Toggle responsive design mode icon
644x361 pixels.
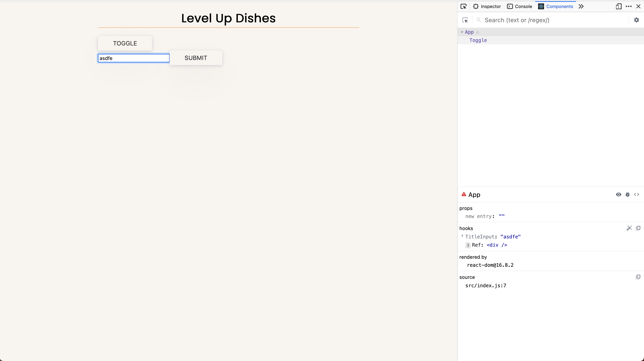coord(618,7)
